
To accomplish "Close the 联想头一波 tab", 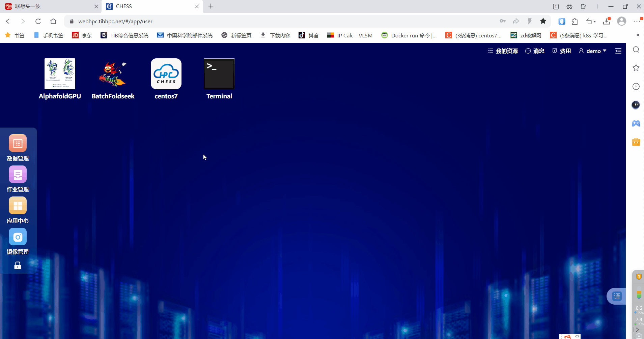I will pos(96,6).
